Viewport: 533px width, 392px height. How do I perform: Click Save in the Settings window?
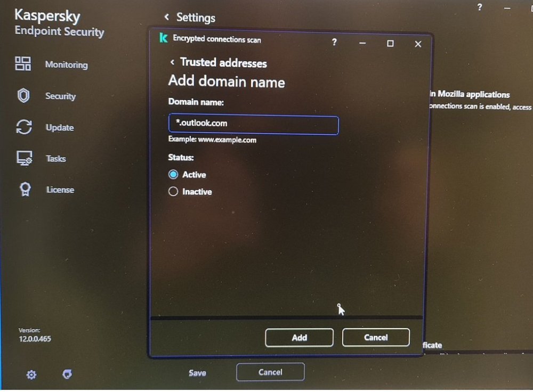click(198, 373)
